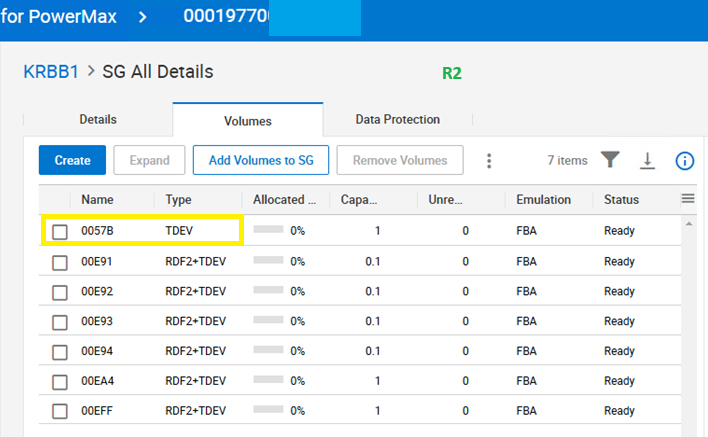The height and width of the screenshot is (437, 708).
Task: Switch to the Details tab
Action: point(98,120)
